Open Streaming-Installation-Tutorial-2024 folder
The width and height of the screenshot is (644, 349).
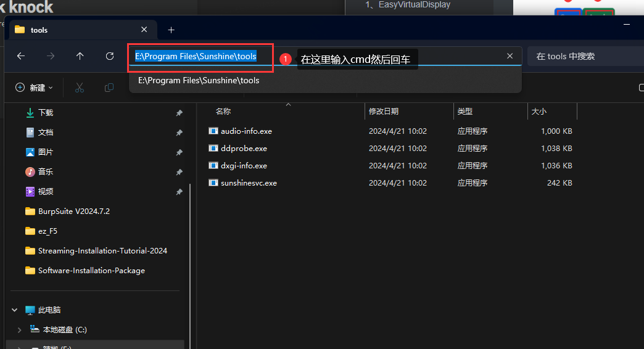tap(102, 250)
